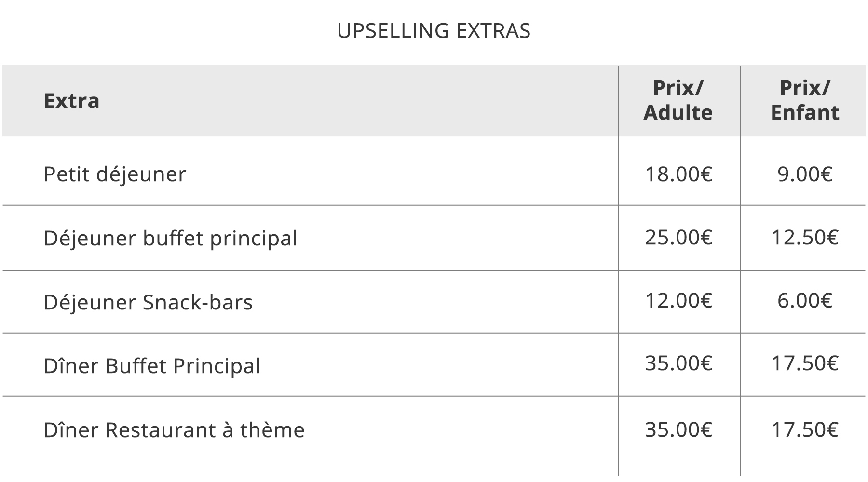Select the Extra column header
Viewport: 868px width, 482px height.
click(x=71, y=101)
